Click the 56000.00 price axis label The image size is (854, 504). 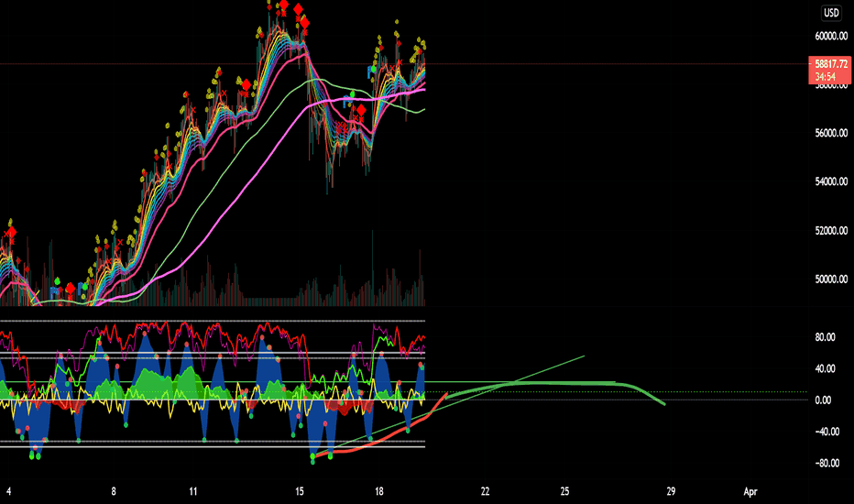pyautogui.click(x=831, y=133)
